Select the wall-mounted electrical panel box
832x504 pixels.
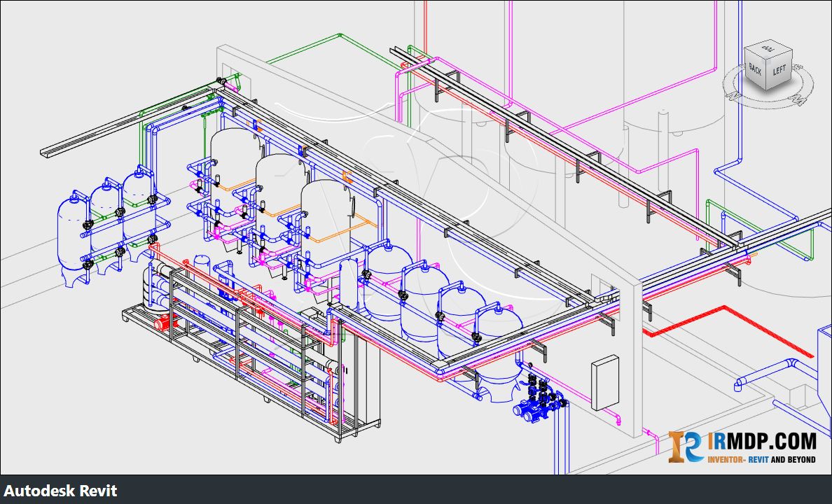[605, 382]
